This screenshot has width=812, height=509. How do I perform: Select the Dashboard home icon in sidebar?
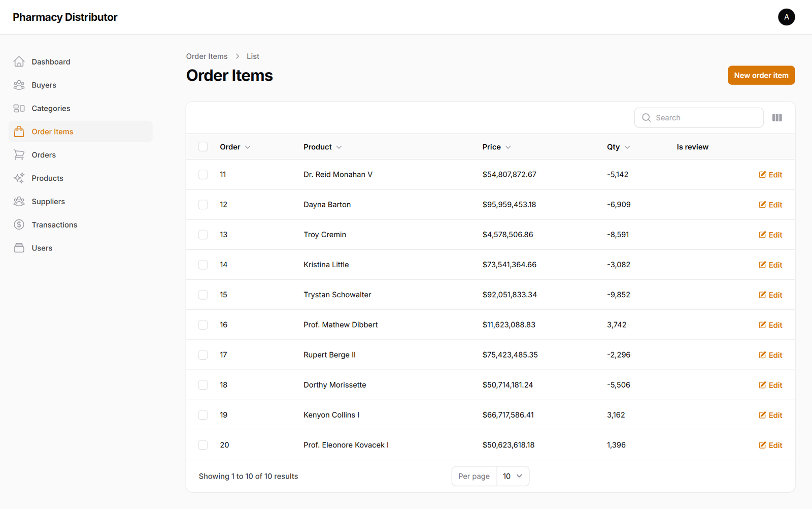(19, 61)
